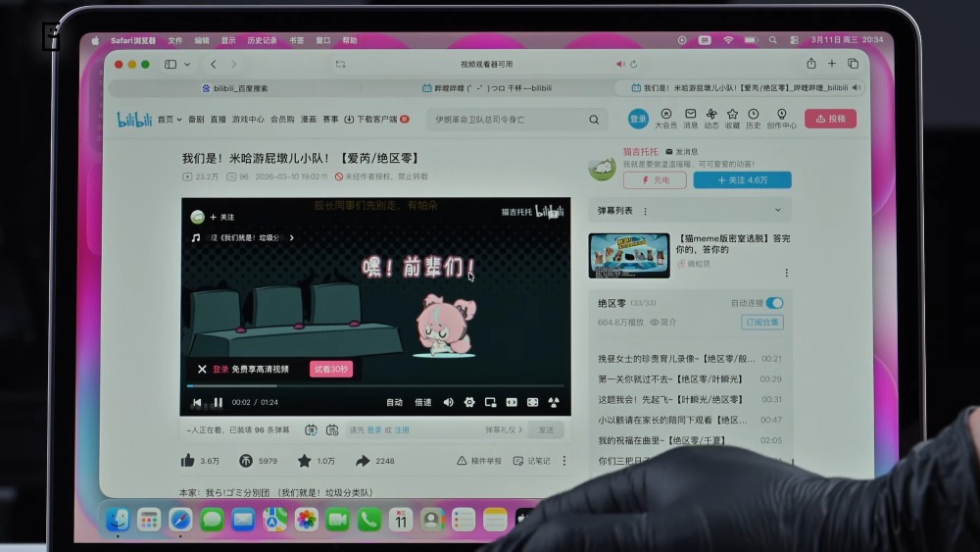
Task: Click 订阅合集 button
Action: pyautogui.click(x=761, y=322)
